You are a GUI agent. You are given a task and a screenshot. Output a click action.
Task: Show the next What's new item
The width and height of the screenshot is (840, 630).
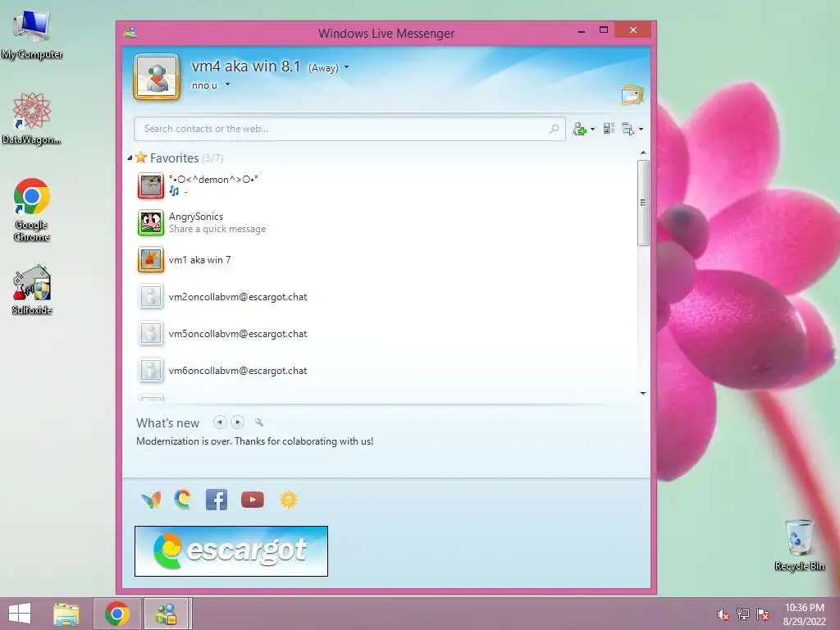(x=238, y=422)
